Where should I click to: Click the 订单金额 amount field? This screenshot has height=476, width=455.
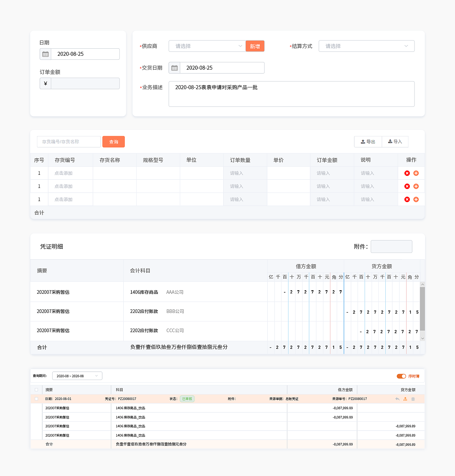coord(85,83)
